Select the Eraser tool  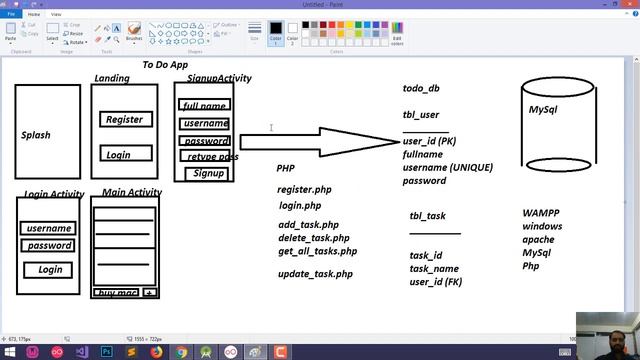[x=98, y=39]
